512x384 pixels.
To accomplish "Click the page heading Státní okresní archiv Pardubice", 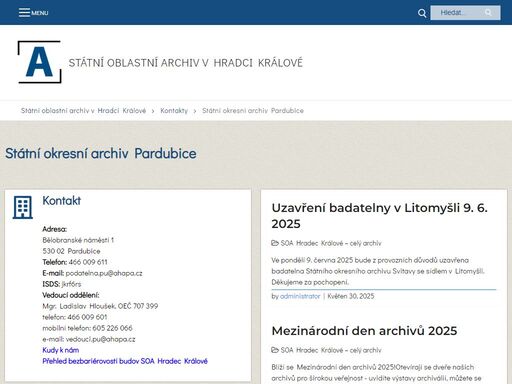I will (x=101, y=154).
